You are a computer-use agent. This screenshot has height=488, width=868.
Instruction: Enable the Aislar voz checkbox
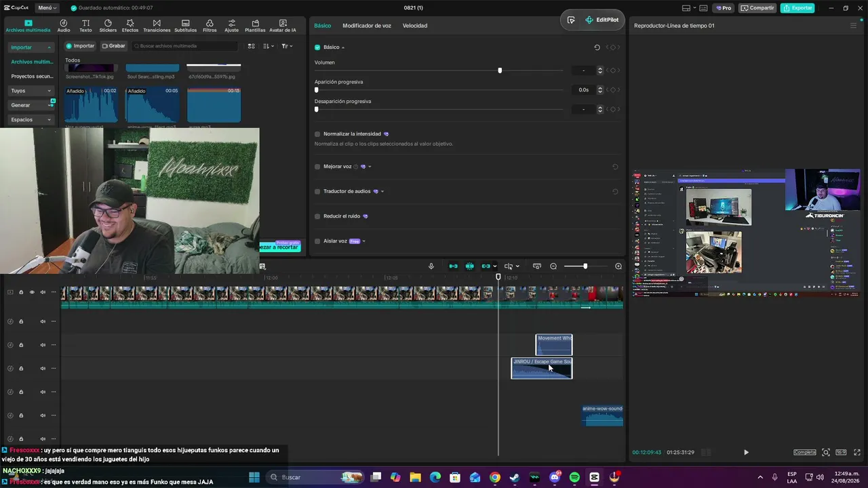(317, 241)
